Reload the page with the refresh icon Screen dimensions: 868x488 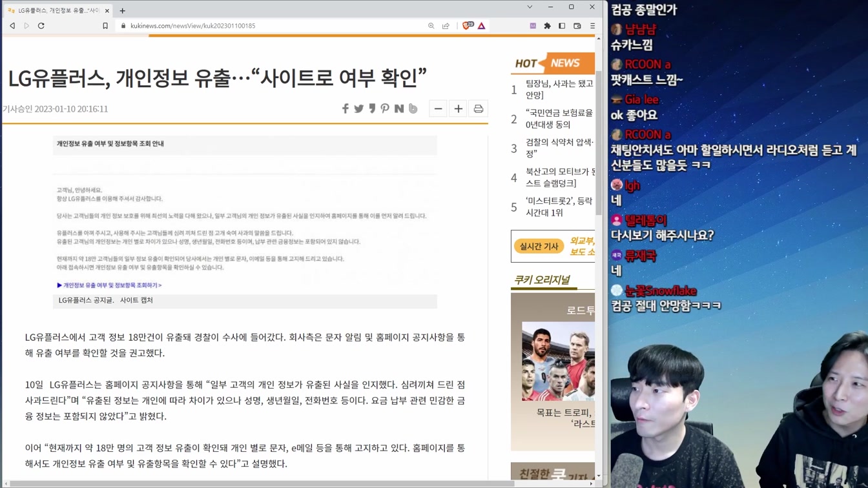pyautogui.click(x=41, y=26)
